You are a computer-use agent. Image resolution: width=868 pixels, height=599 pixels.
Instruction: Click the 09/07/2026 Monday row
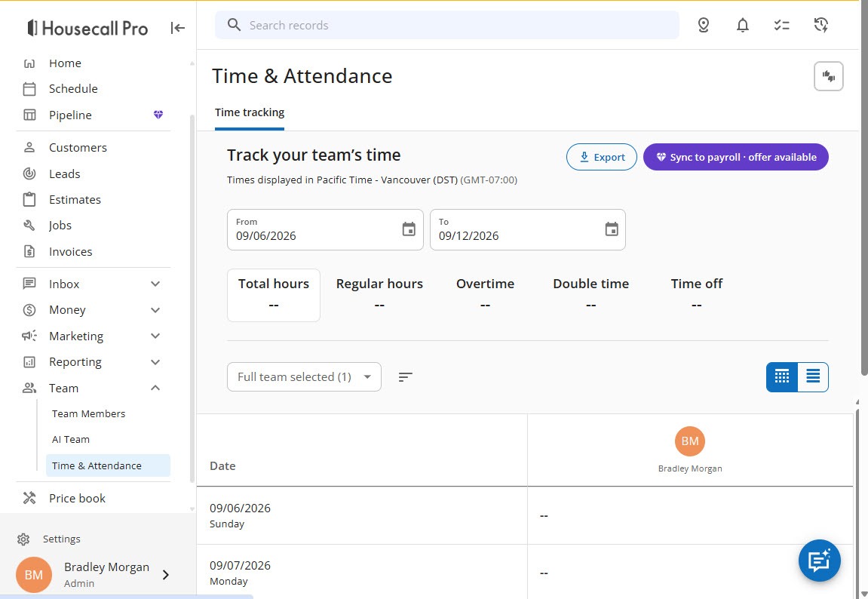(x=525, y=572)
